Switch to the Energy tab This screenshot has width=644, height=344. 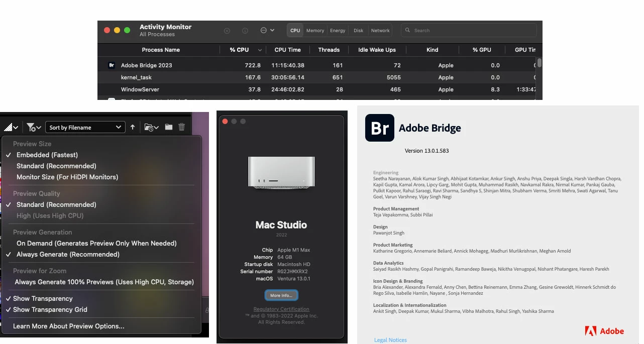click(338, 31)
